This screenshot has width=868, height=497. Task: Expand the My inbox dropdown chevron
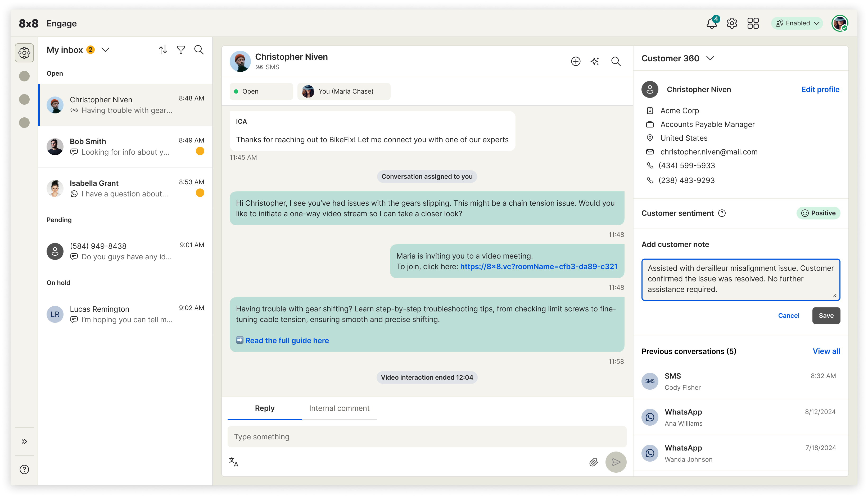[106, 50]
